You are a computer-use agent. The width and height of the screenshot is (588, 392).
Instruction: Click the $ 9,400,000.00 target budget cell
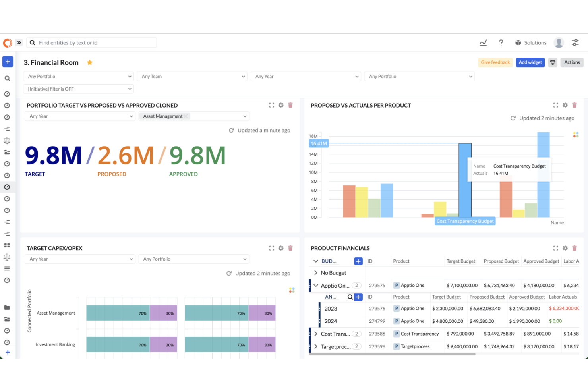click(462, 347)
